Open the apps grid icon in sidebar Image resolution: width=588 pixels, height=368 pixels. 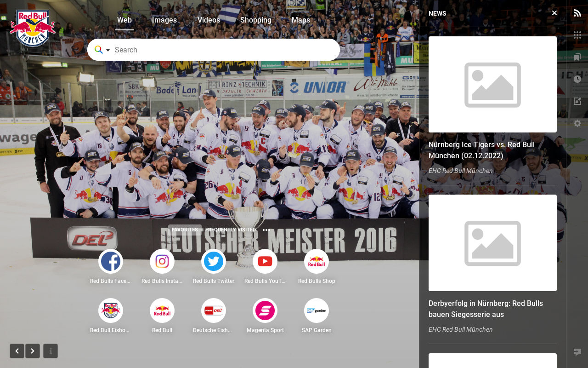click(x=577, y=35)
